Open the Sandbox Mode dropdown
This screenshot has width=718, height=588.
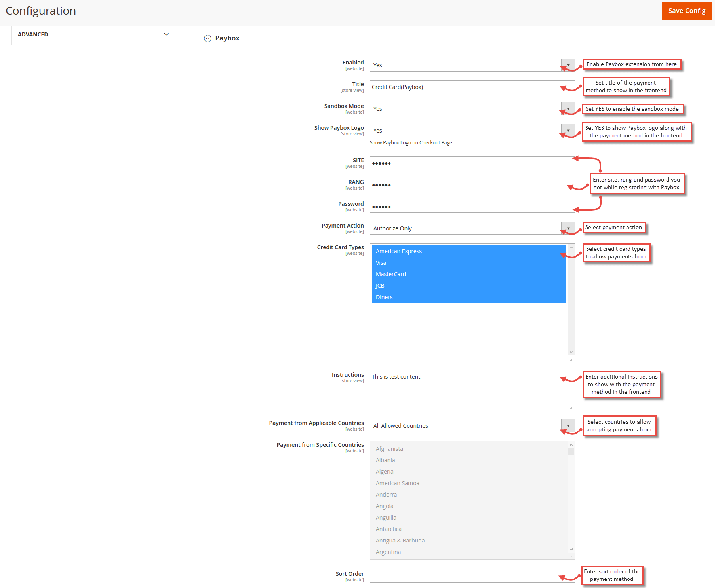[472, 109]
